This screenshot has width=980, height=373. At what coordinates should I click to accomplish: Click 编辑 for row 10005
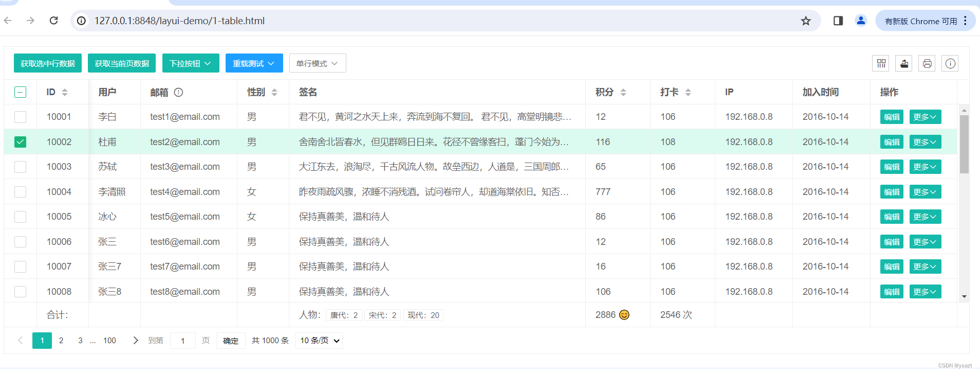coord(892,217)
